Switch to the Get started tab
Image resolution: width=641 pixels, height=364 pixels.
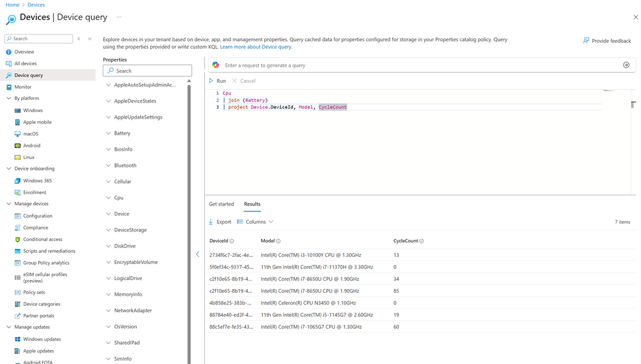click(x=221, y=204)
